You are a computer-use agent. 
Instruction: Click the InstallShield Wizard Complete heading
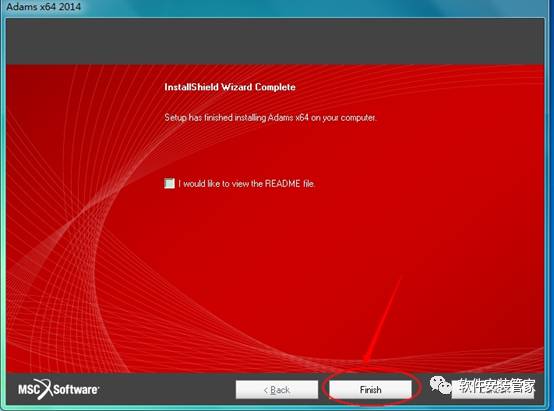(230, 87)
